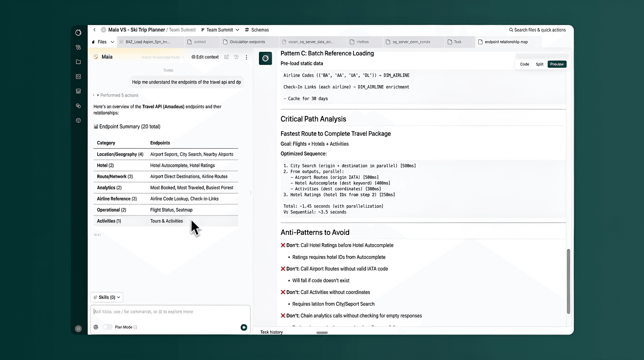The image size is (644, 360).
Task: Click Flight Status, Seatmap cell
Action: (x=171, y=210)
